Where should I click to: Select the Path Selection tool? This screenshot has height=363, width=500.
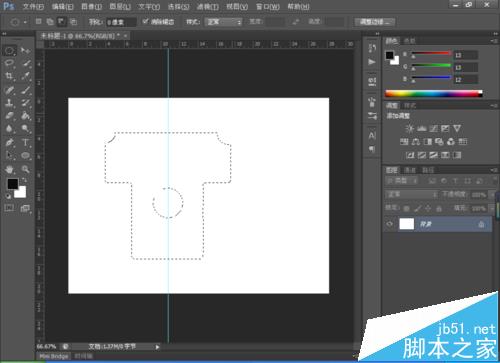point(9,156)
